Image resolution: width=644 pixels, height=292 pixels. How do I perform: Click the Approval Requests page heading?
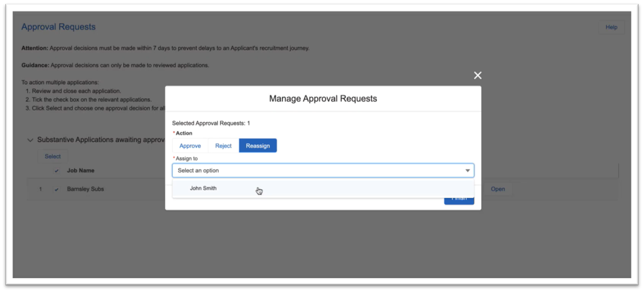click(58, 27)
